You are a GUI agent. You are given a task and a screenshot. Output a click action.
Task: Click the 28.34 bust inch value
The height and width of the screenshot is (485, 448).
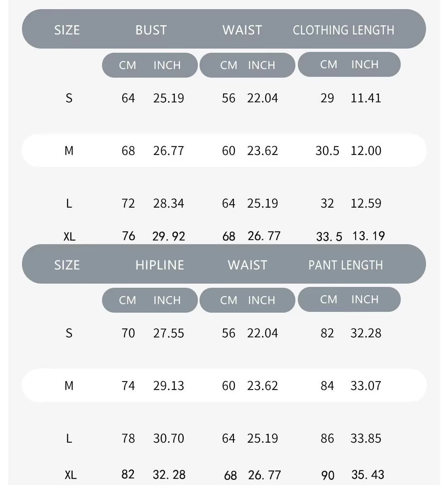click(168, 203)
